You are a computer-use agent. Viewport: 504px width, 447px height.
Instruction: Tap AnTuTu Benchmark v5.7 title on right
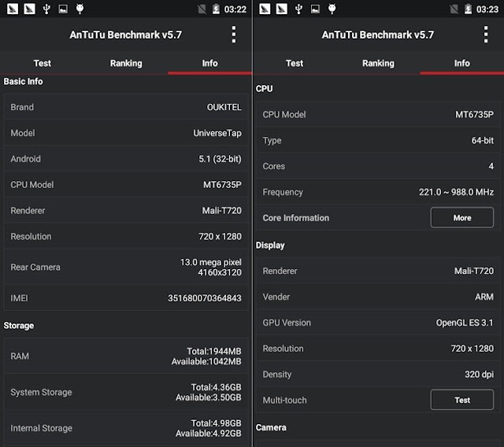point(378,35)
